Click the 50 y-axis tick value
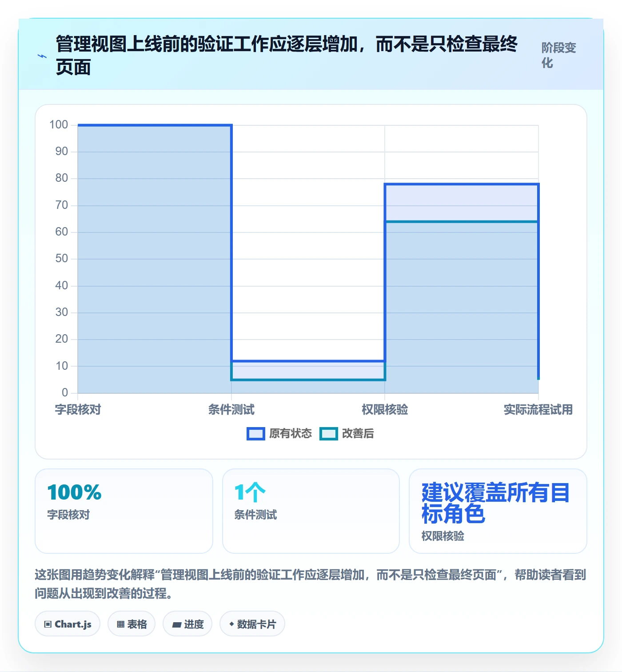Screen dimensions: 622x672 (62, 259)
